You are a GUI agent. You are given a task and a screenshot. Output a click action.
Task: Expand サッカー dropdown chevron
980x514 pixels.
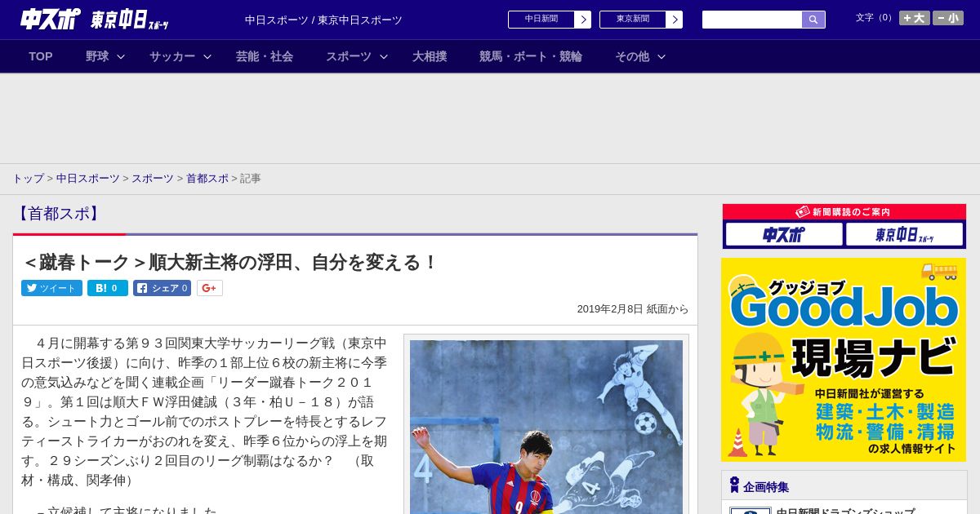pyautogui.click(x=207, y=56)
